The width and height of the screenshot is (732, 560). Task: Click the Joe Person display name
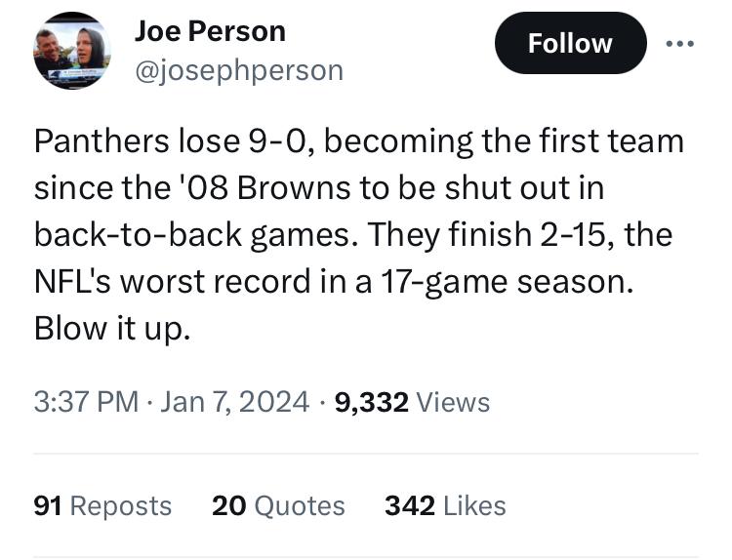coord(210,31)
